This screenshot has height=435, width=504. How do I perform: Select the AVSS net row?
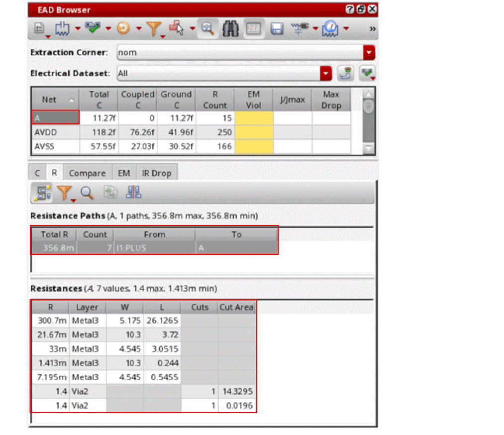191,146
